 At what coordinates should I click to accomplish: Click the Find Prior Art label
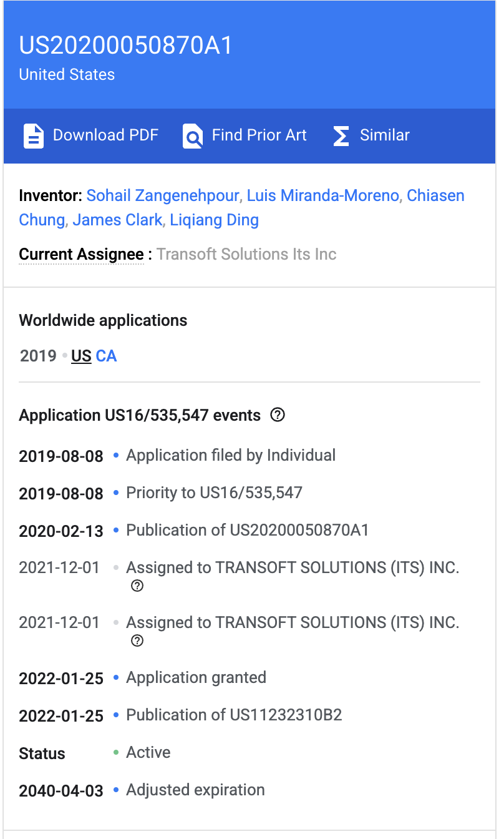tap(259, 135)
